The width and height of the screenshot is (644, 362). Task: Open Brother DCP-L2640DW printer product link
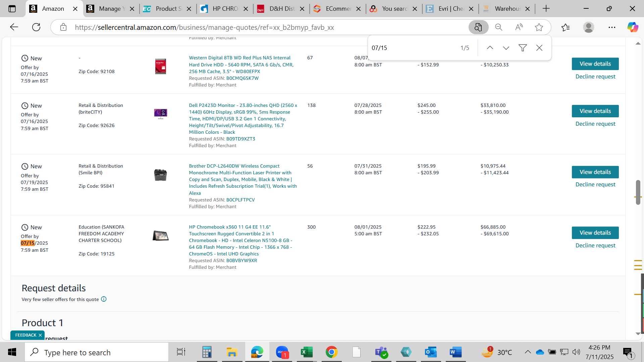click(x=243, y=179)
